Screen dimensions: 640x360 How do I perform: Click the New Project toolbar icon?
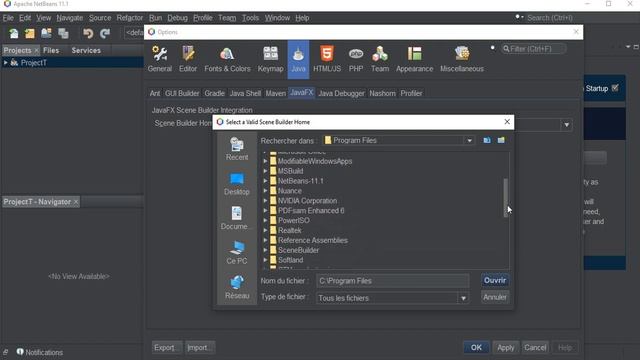30,33
